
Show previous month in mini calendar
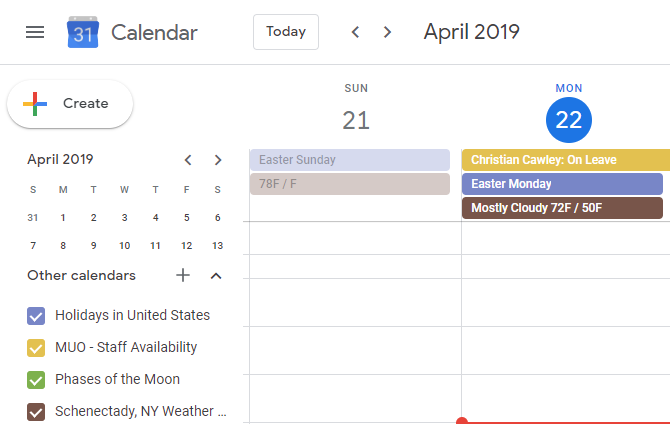click(x=188, y=160)
